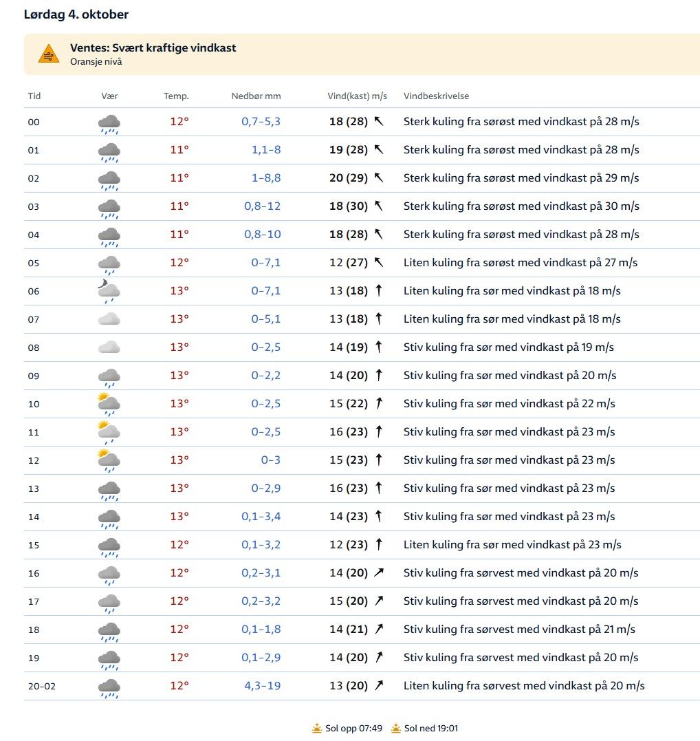Image resolution: width=700 pixels, height=741 pixels.
Task: Click the night cloud icon at hour 06
Action: (109, 291)
